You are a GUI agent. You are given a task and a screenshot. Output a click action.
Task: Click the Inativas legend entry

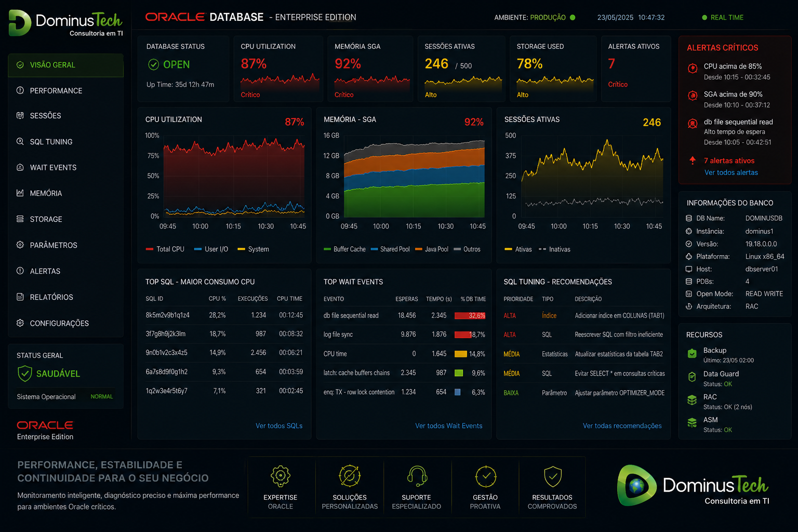point(554,249)
